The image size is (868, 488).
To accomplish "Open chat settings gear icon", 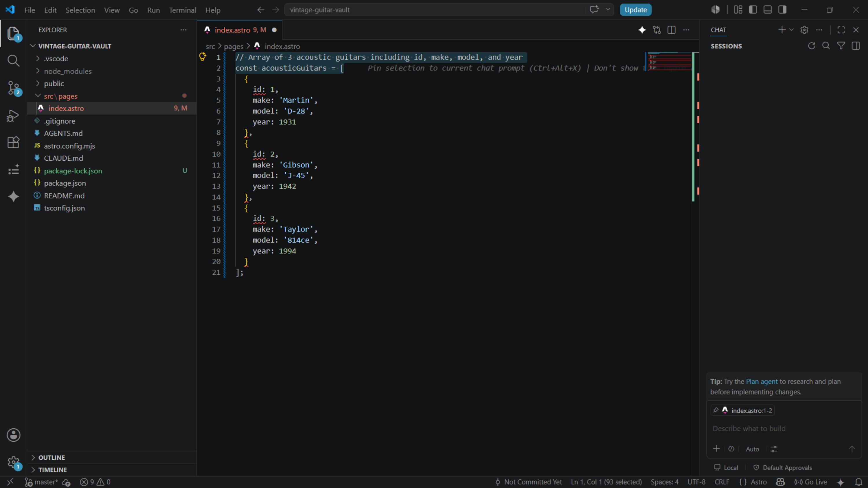I will [x=804, y=30].
